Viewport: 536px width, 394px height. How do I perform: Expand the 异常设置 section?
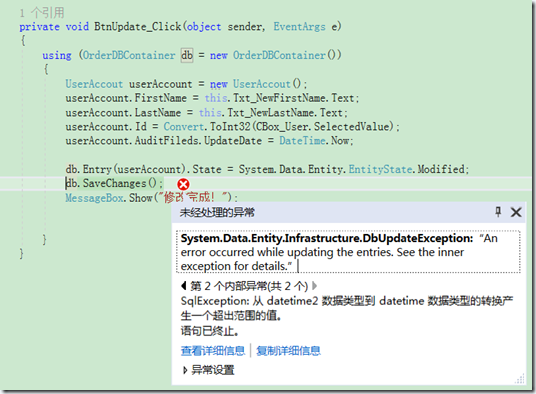pos(209,370)
